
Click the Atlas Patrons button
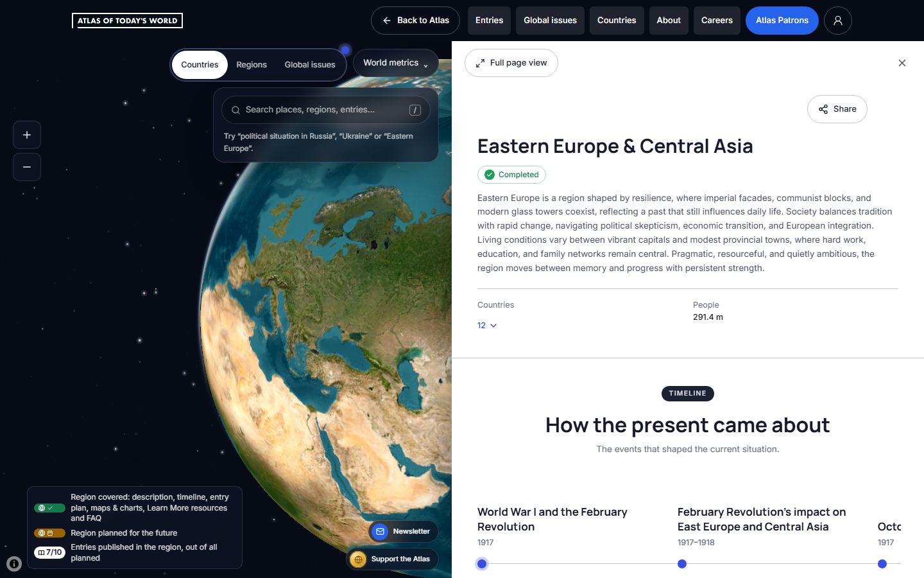(x=782, y=21)
